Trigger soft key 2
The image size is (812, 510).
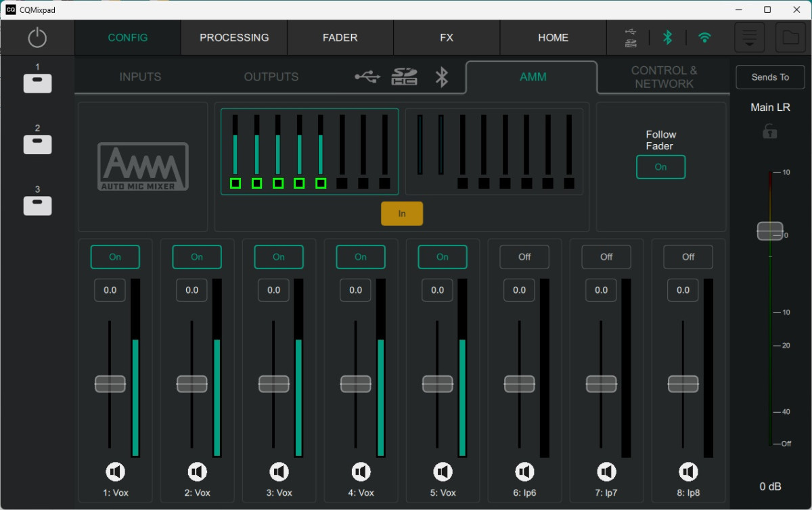(x=38, y=144)
